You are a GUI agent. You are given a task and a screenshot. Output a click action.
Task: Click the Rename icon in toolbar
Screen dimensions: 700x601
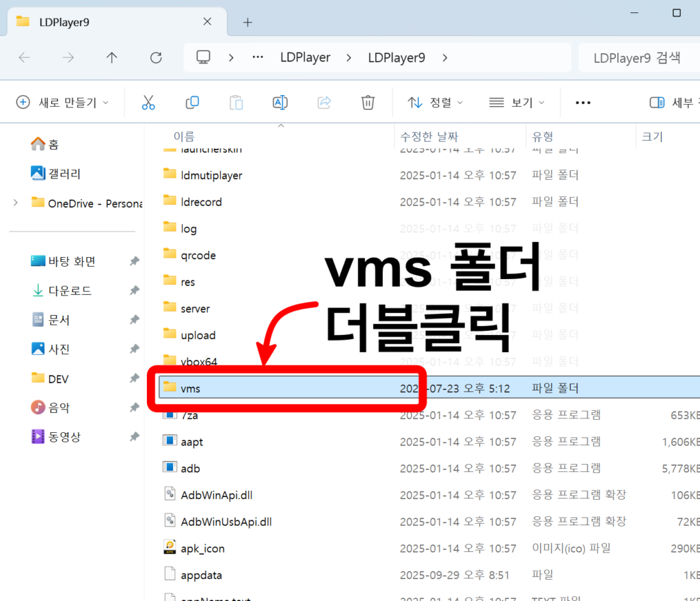tap(280, 103)
